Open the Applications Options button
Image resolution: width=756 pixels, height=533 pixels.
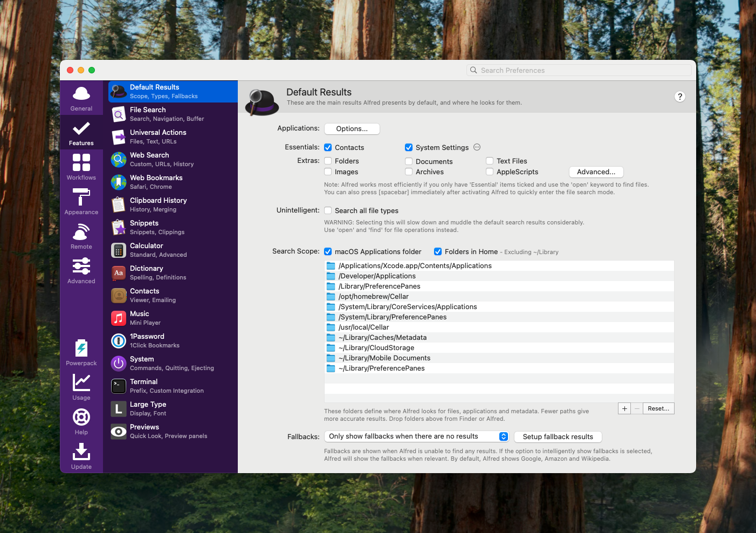(352, 129)
